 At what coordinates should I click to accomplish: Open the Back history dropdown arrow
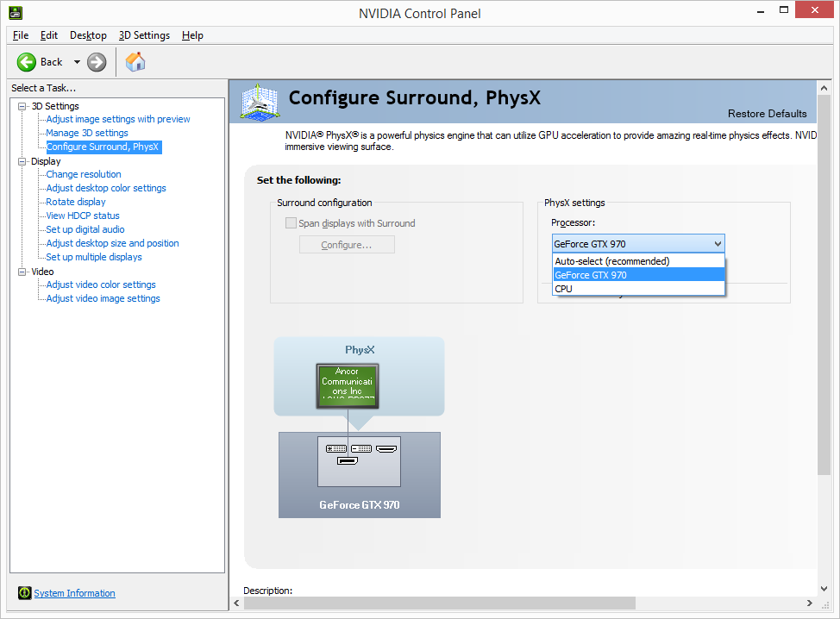point(77,62)
